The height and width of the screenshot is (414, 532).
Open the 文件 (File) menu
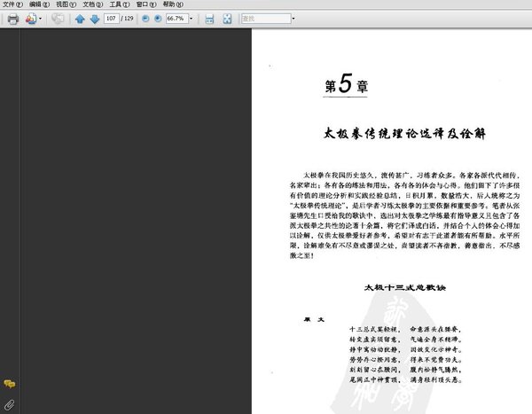click(12, 4)
